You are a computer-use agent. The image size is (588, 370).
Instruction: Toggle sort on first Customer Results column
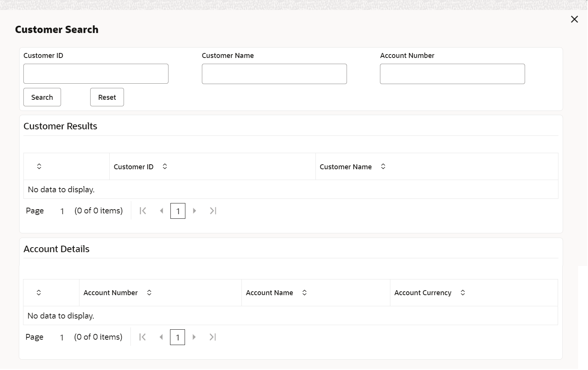[39, 167]
